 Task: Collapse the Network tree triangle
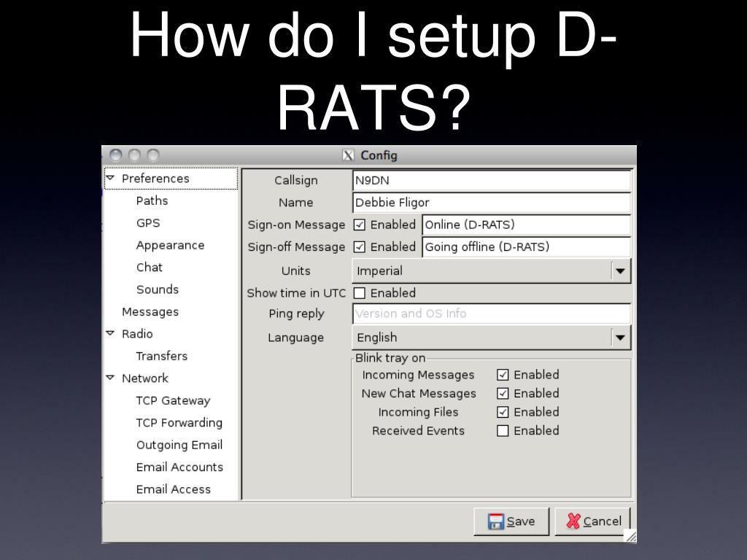(111, 378)
